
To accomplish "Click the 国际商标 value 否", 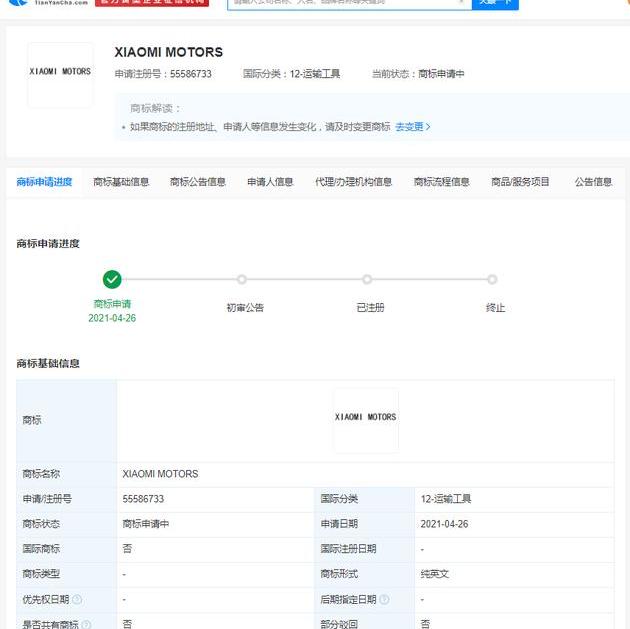I will (x=127, y=549).
